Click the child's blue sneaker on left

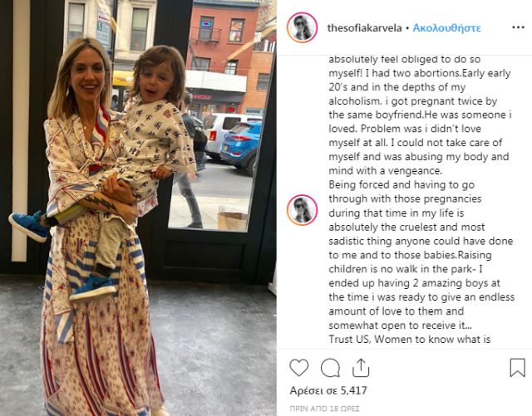pyautogui.click(x=29, y=226)
